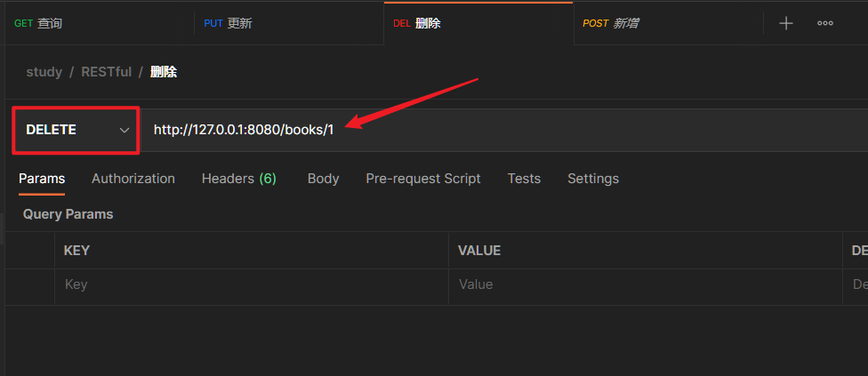Viewport: 868px width, 376px height.
Task: Open the Authorization tab
Action: [x=133, y=179]
